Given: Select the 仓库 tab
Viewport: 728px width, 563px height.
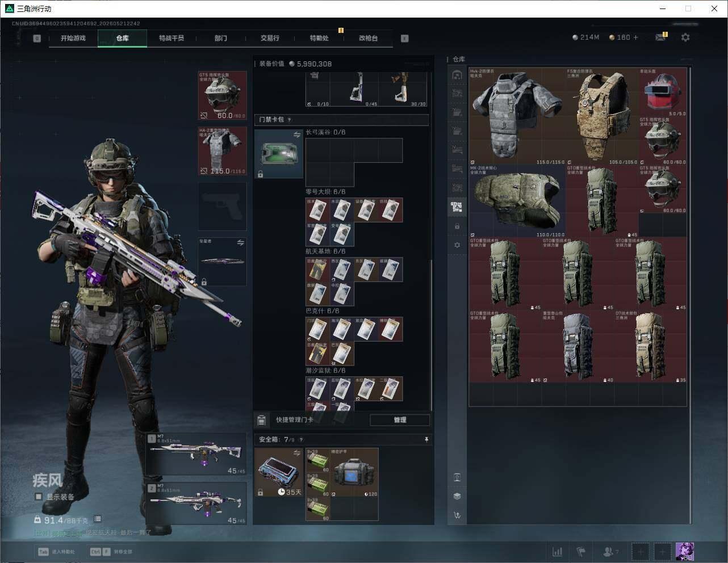Looking at the screenshot, I should 123,38.
